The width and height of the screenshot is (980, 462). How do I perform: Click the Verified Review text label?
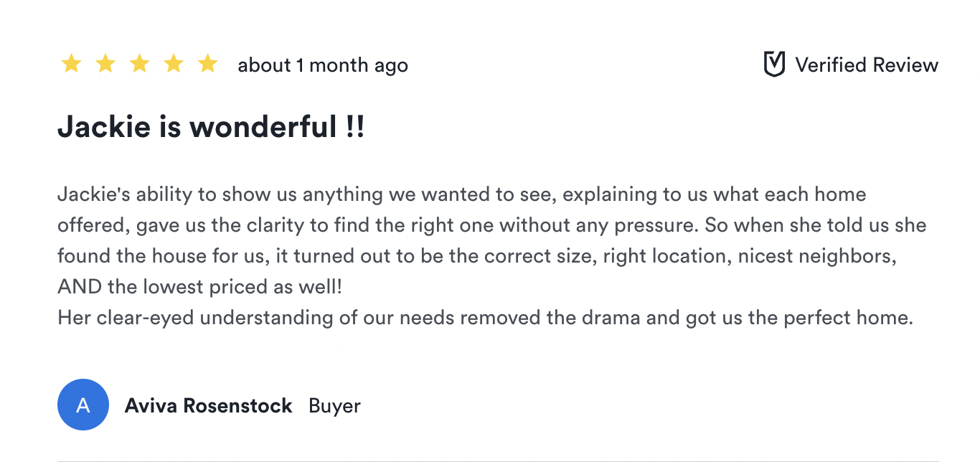pos(867,65)
